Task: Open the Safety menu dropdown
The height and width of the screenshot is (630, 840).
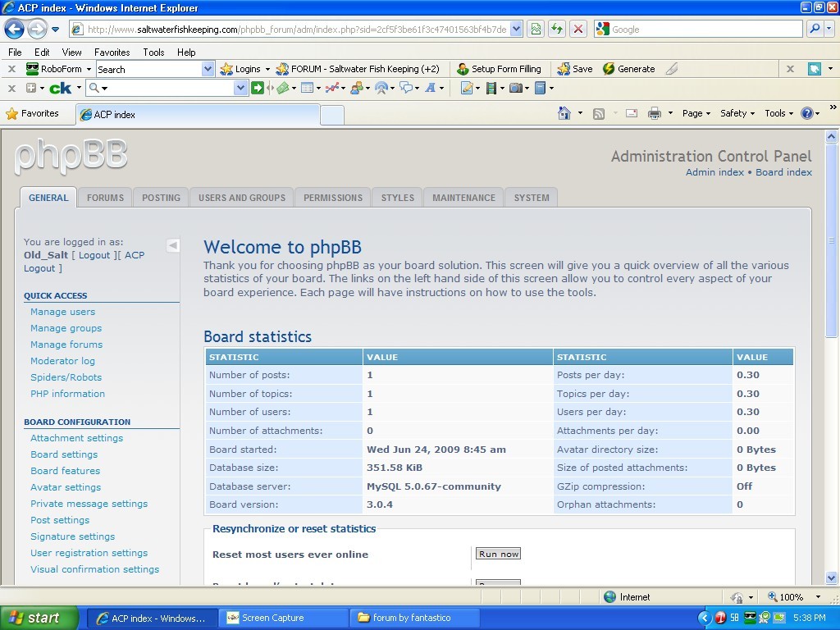Action: pos(737,113)
